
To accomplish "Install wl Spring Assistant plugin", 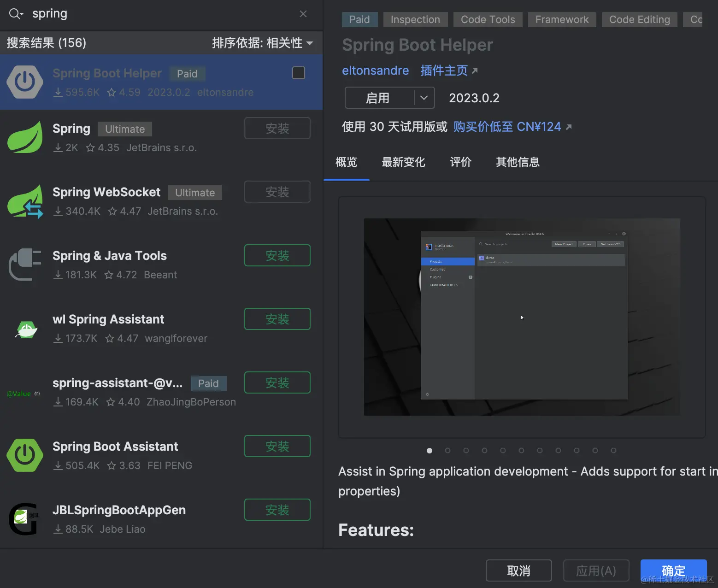I will (277, 319).
